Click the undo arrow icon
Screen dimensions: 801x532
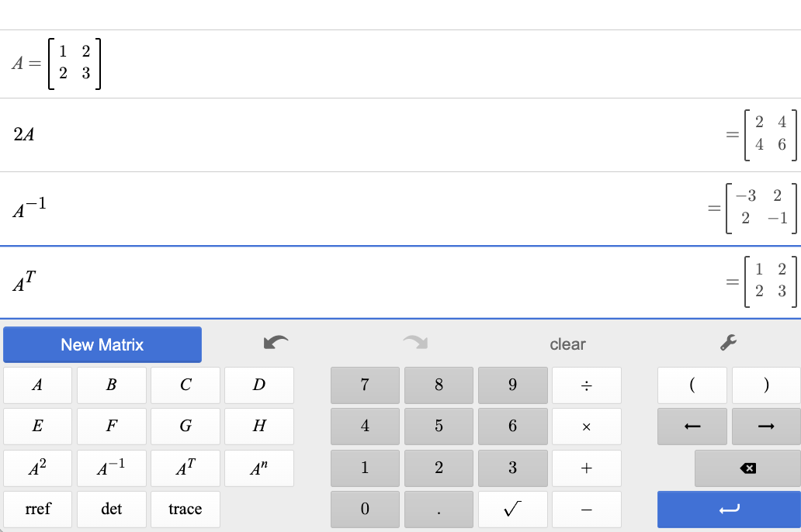click(x=276, y=342)
